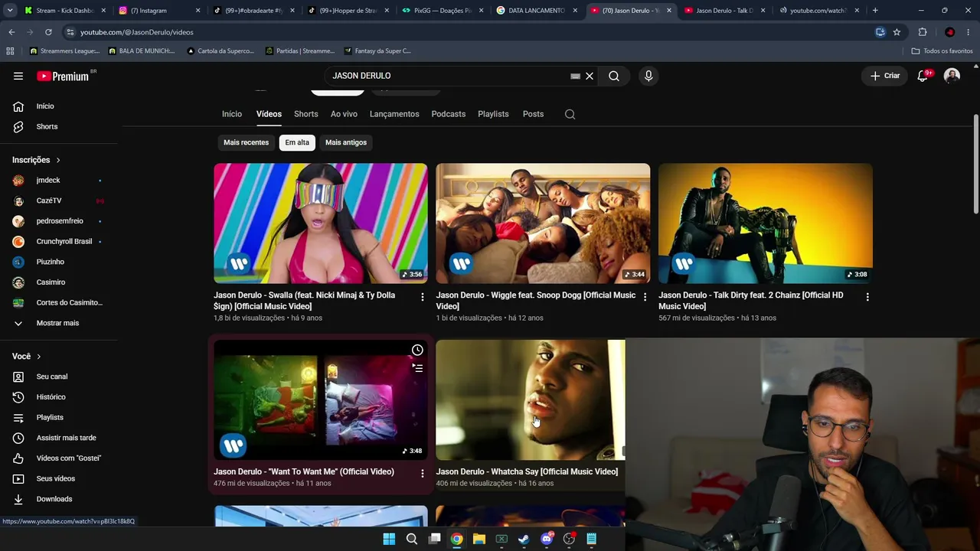Switch to the channel Início tab
This screenshot has height=551, width=980.
point(232,114)
